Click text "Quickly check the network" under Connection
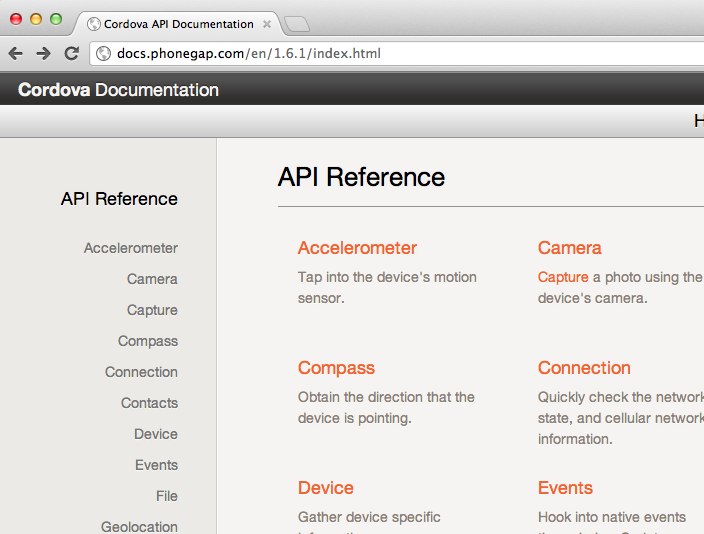Image resolution: width=704 pixels, height=534 pixels. point(621,397)
